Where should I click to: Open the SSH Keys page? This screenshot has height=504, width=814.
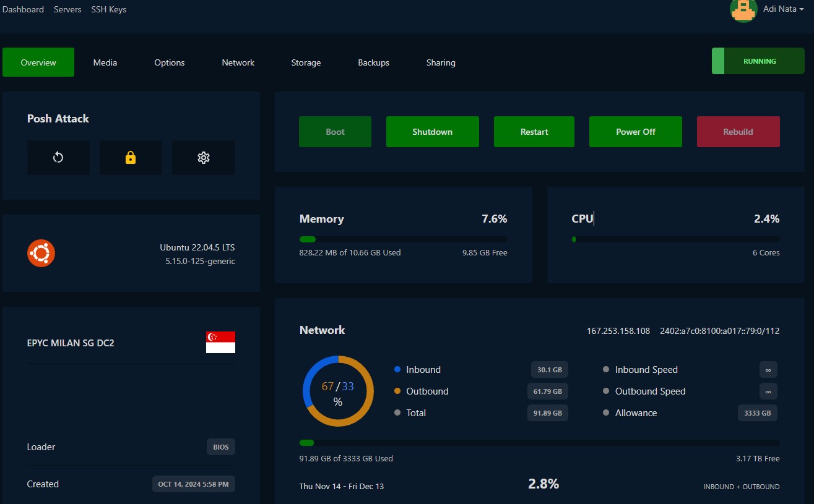[x=108, y=9]
